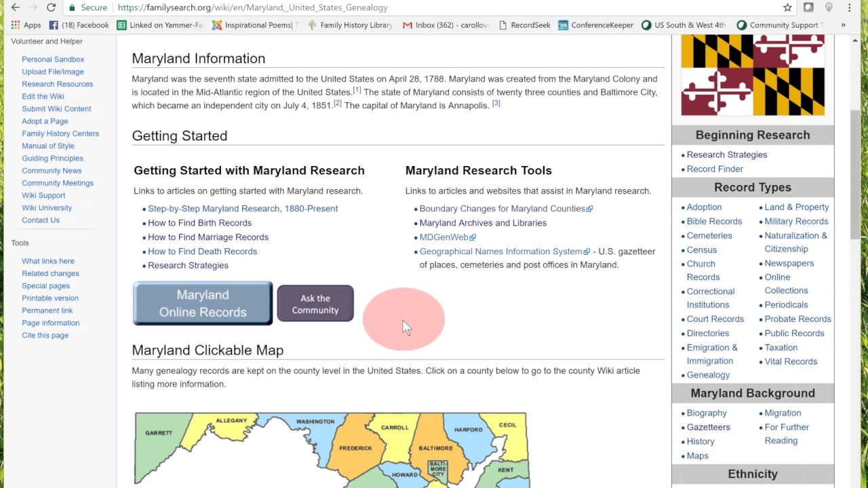Screen dimensions: 868x488
Task: Open Edit the Wiki in the sidebar
Action: 43,96
